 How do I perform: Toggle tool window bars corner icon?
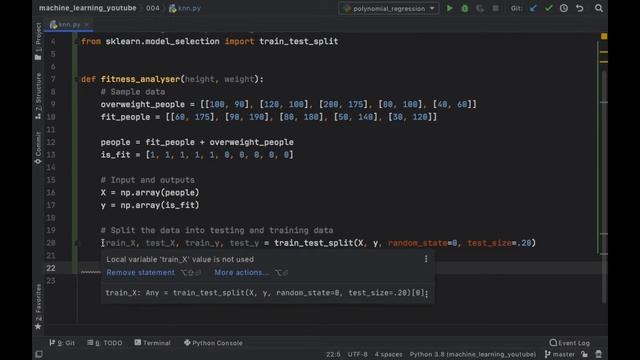point(39,354)
